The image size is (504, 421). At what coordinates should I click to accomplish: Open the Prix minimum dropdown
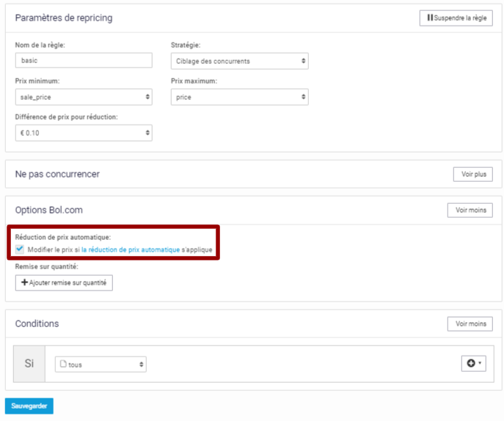click(84, 97)
